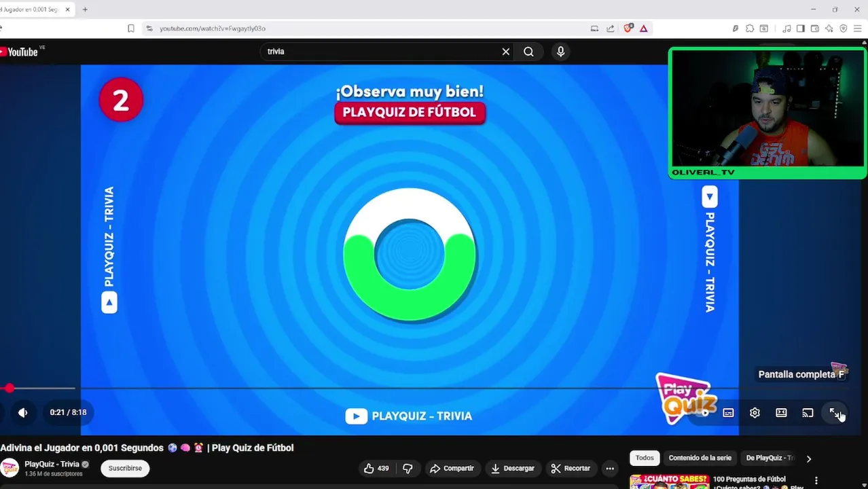Open the Leo AI sparkle icon
The image size is (868, 489).
tap(829, 29)
